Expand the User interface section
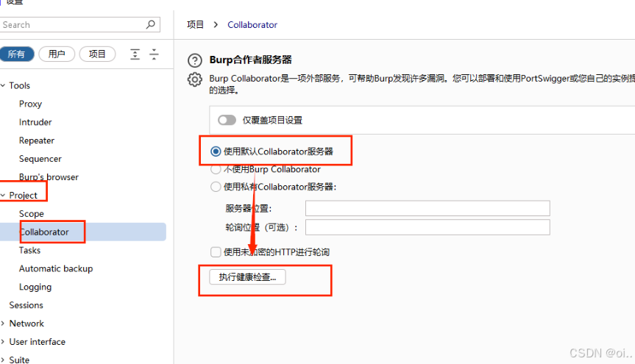This screenshot has height=364, width=635. [3, 341]
